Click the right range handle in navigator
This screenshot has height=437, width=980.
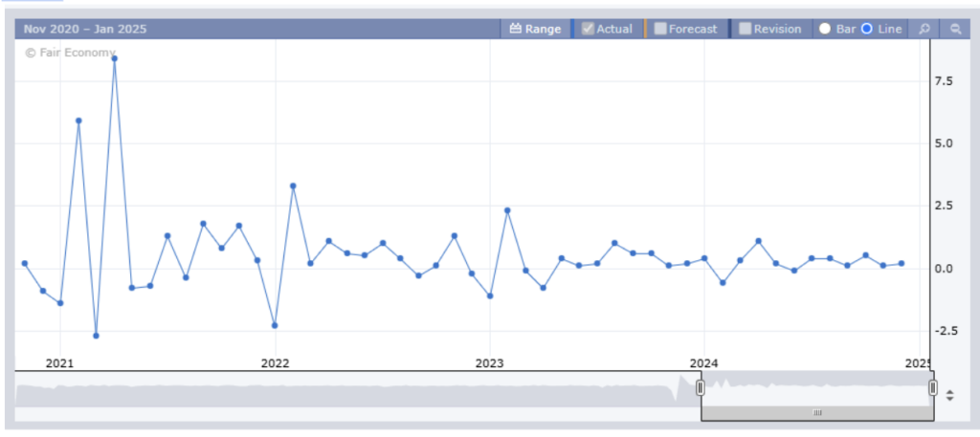932,388
